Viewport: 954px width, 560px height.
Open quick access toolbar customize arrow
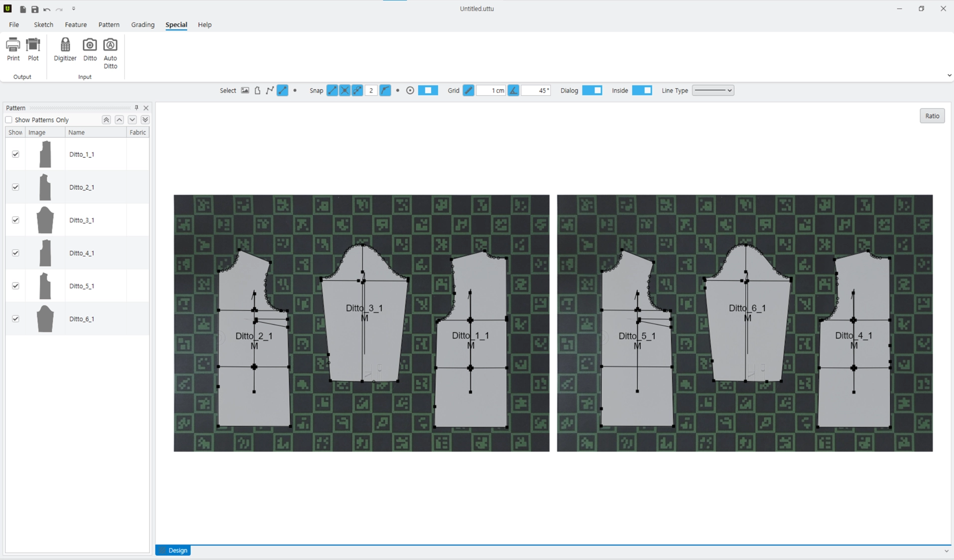[74, 9]
